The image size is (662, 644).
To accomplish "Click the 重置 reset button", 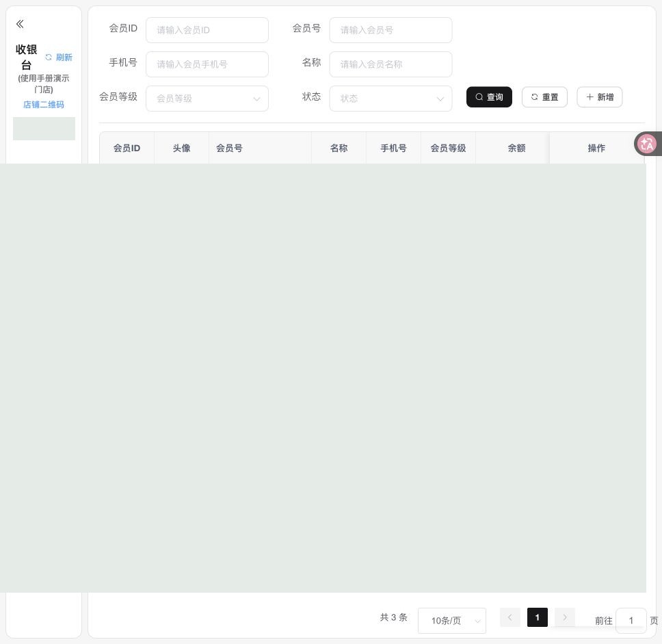I will (544, 97).
